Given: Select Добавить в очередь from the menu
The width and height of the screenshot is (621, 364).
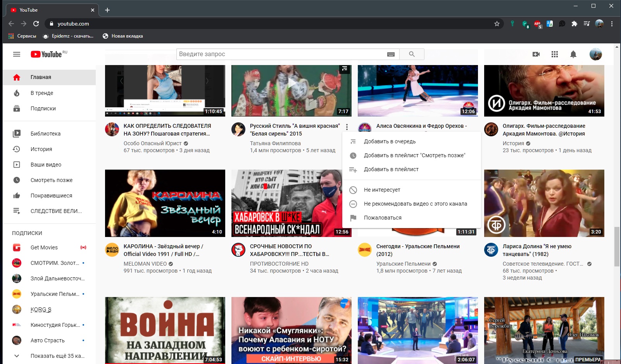Looking at the screenshot, I should (412, 142).
